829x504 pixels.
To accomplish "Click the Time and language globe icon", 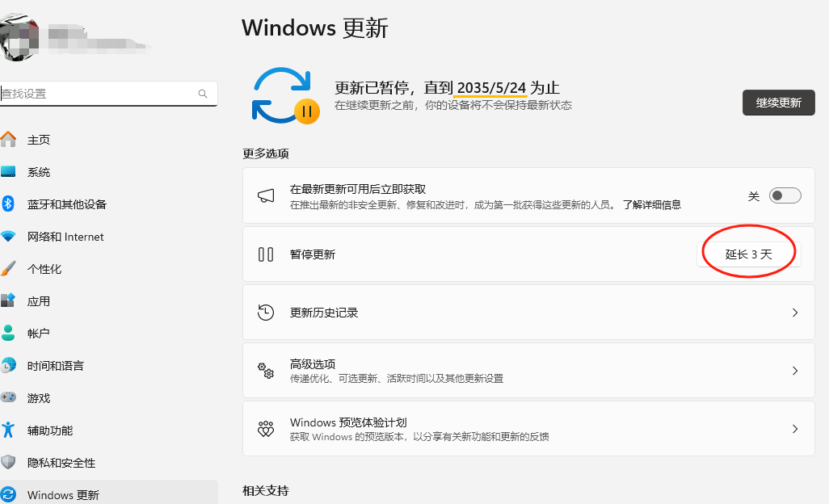I will point(8,365).
